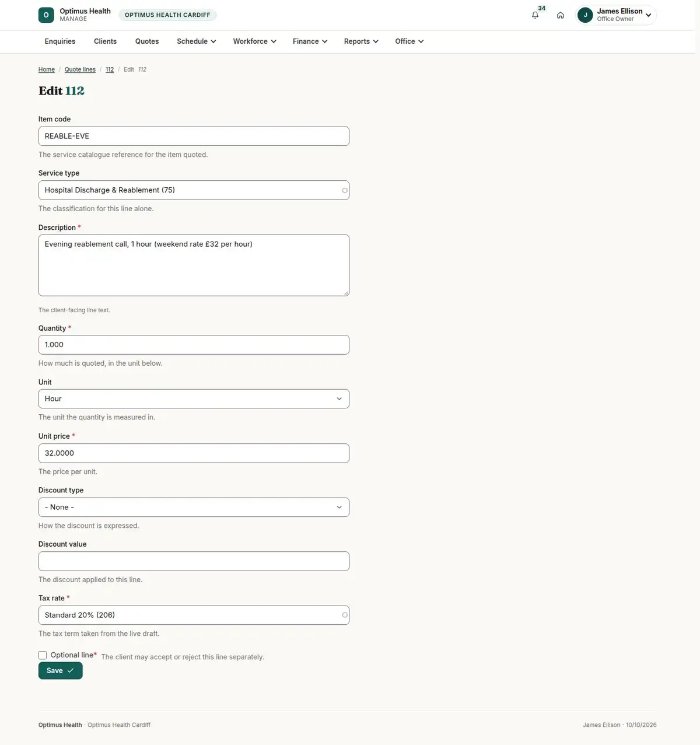Click James Ellison's avatar circle
The width and height of the screenshot is (700, 745).
click(x=585, y=15)
